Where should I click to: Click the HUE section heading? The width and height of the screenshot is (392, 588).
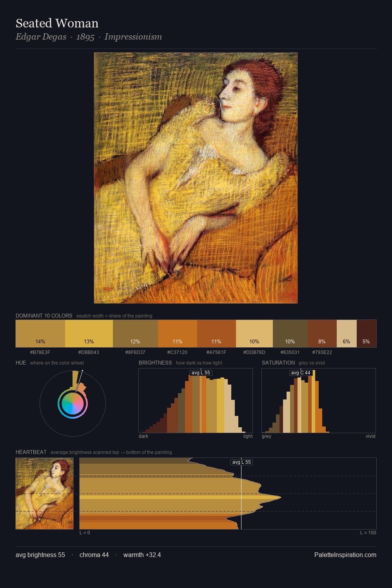click(x=21, y=363)
